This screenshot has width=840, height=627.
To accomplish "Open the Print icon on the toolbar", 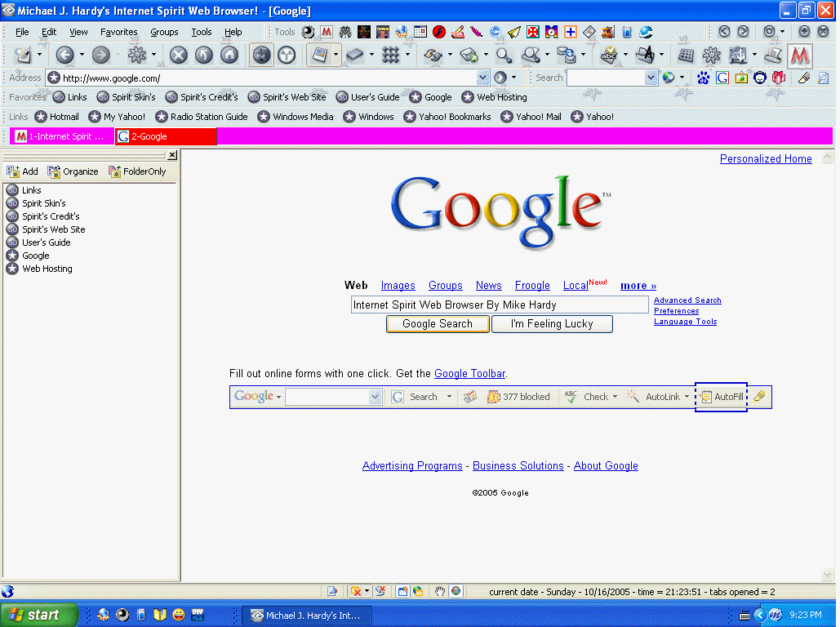I will (x=771, y=56).
